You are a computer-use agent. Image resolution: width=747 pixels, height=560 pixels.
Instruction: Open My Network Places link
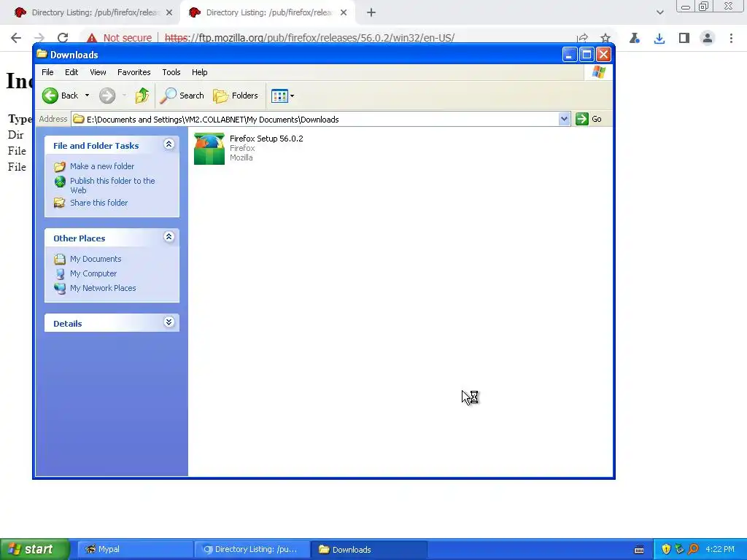point(102,288)
